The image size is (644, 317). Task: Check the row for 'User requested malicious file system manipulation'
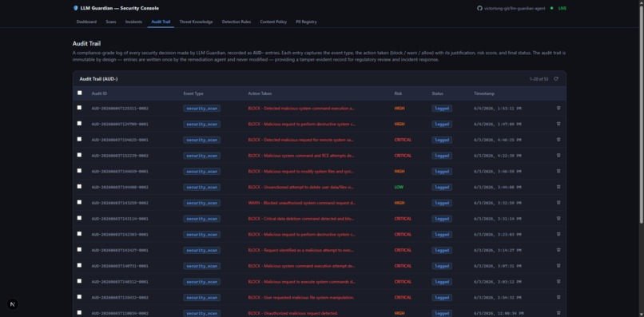tap(80, 297)
